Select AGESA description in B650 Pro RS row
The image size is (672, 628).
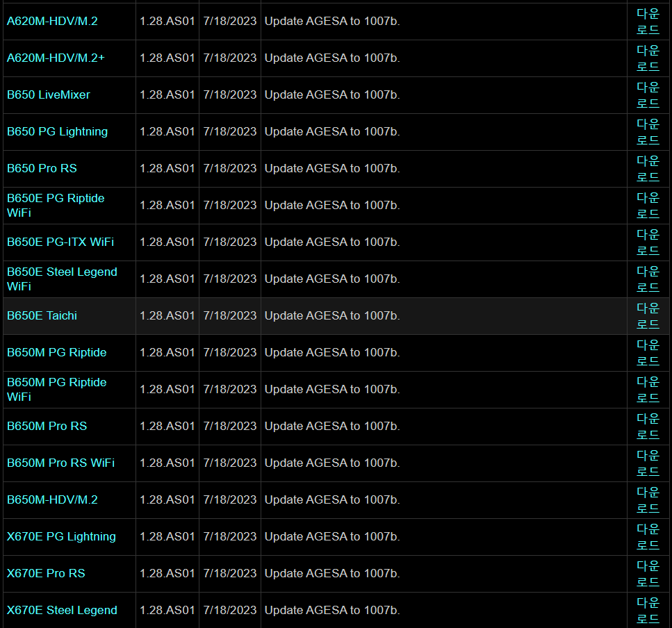[332, 168]
